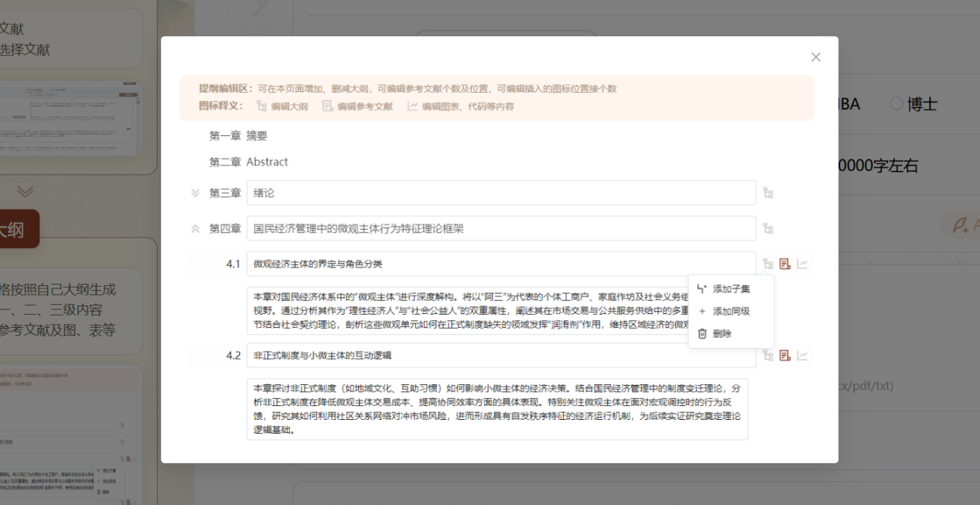Viewport: 980px width, 505px height.
Task: Click the 绪论 chapter title field
Action: (x=501, y=193)
